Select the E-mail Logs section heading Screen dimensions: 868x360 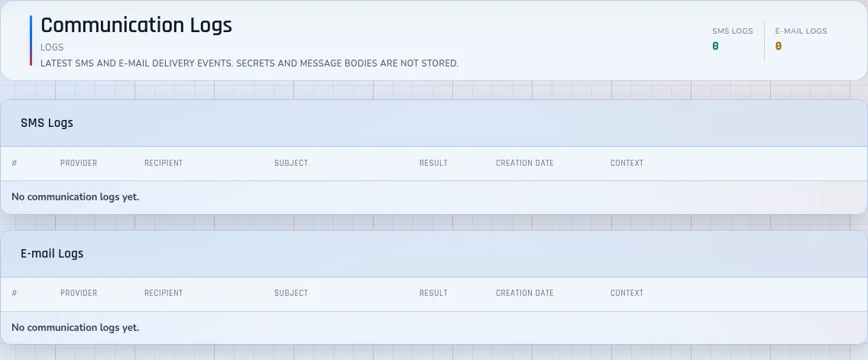[52, 254]
